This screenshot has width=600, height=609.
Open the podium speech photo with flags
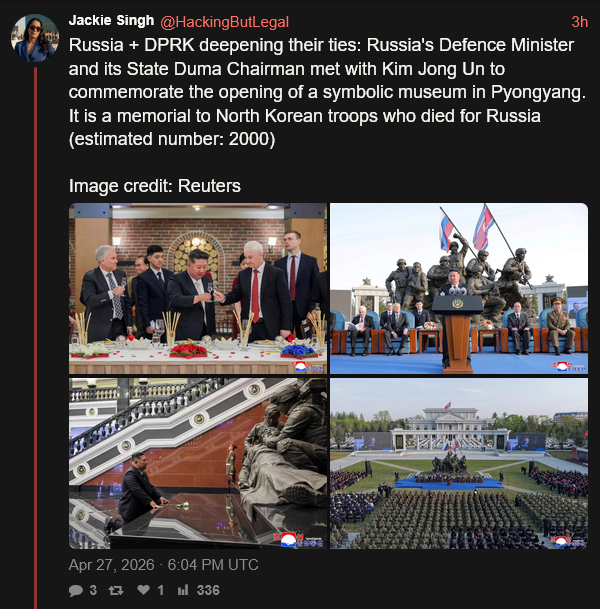459,289
